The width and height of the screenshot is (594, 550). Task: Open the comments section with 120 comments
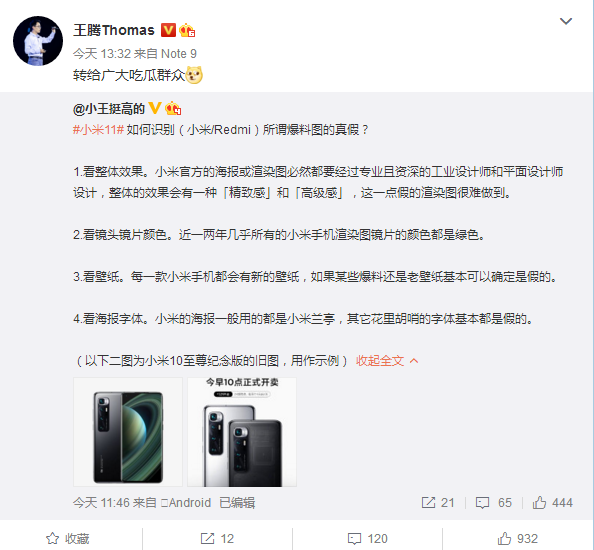(x=367, y=538)
